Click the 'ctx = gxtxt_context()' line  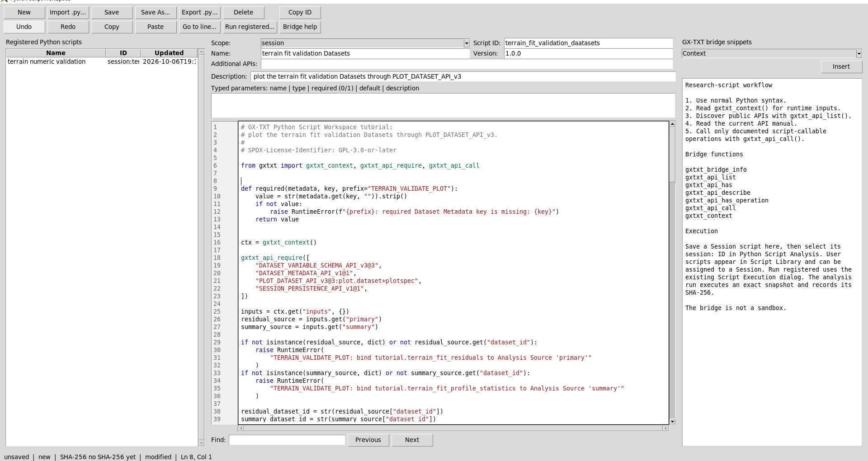pyautogui.click(x=278, y=243)
